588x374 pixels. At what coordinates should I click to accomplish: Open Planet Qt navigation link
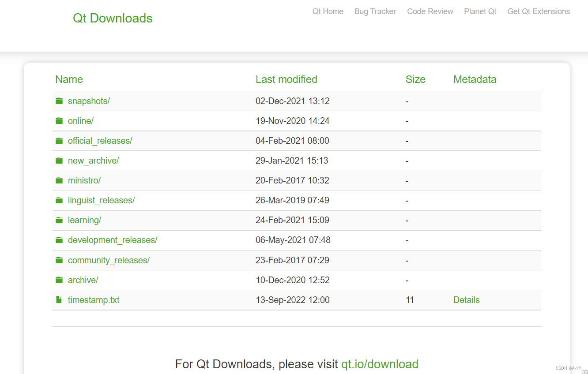[480, 11]
